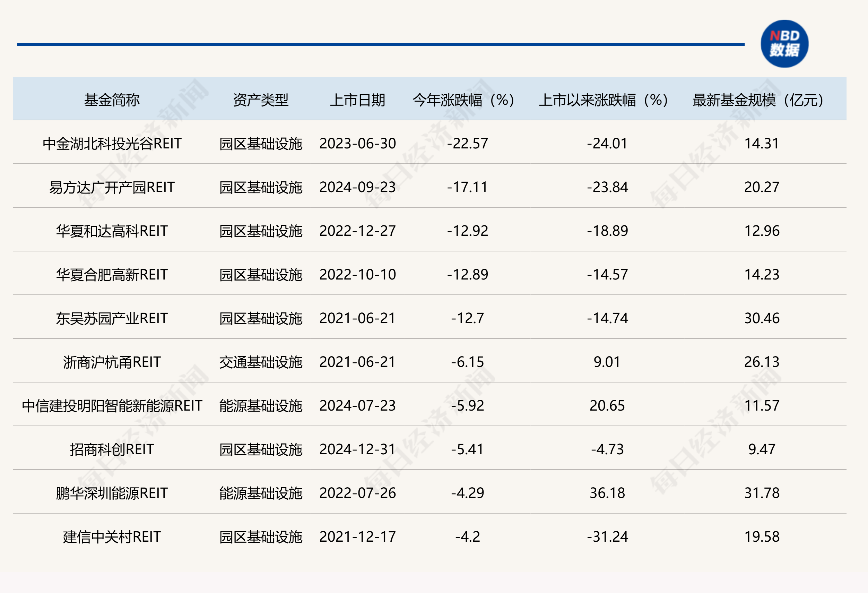Viewport: 868px width, 593px height.
Task: Select the 东吴苏园产业REIT entry
Action: [112, 318]
